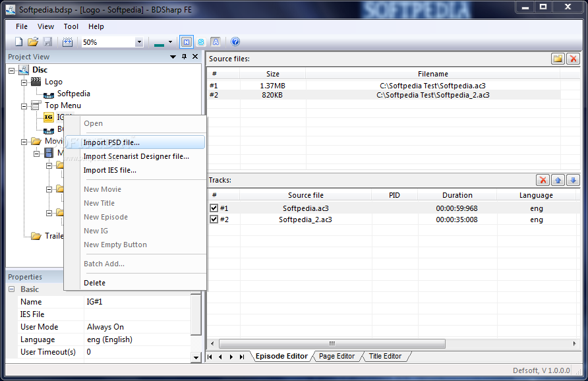Select Softpedia item under Logo
Viewport: 588px width, 381px height.
click(74, 94)
